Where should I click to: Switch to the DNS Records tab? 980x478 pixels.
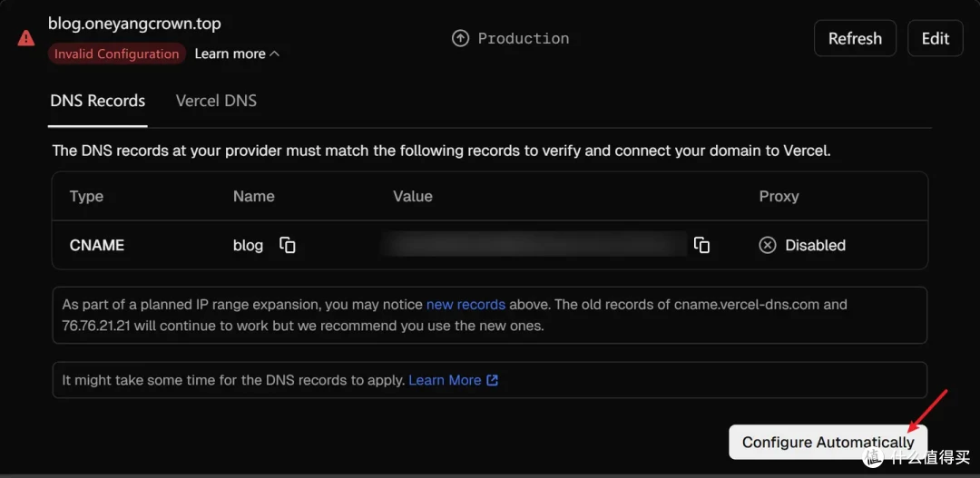coord(97,102)
